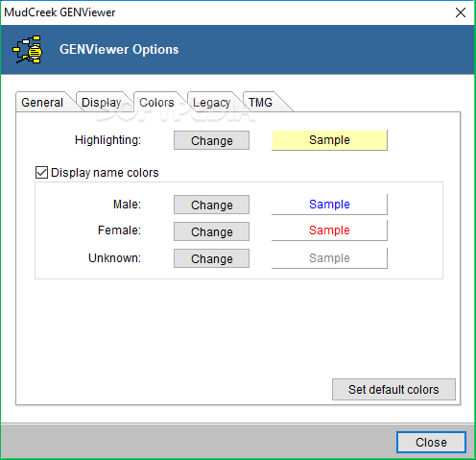
Task: Switch to the General tab
Action: [42, 103]
